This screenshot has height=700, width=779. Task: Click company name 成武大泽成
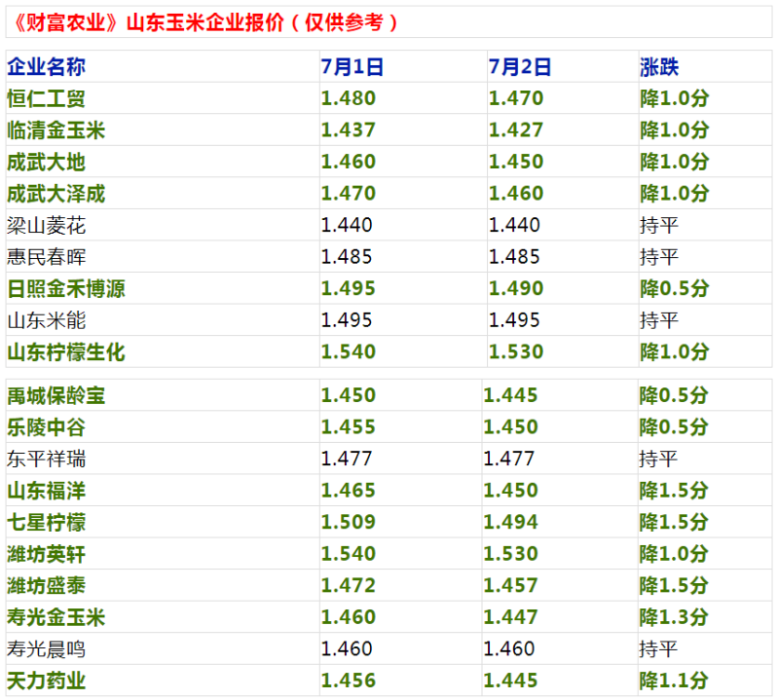point(56,194)
